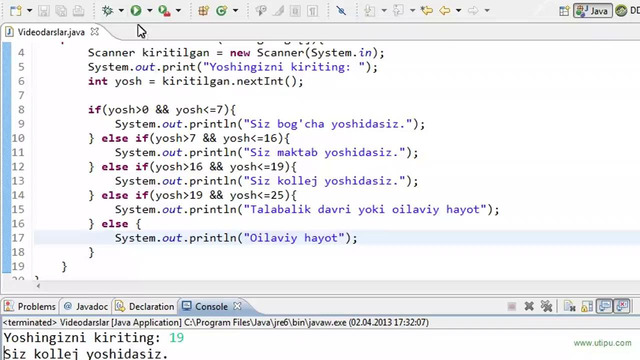Close the Console view tab
Screen dimensions: 640x360
[x=237, y=306]
